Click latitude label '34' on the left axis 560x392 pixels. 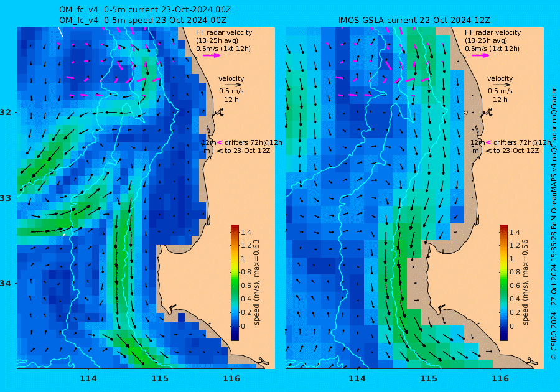[x=6, y=284]
